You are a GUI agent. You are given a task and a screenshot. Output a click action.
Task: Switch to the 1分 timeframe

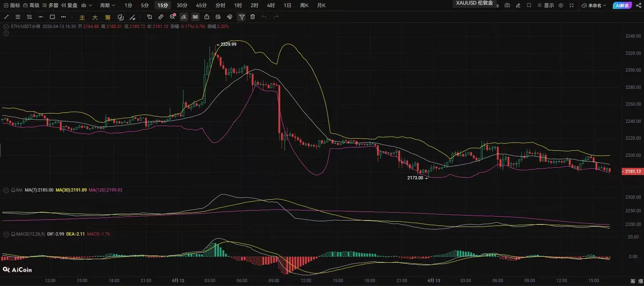tap(128, 5)
